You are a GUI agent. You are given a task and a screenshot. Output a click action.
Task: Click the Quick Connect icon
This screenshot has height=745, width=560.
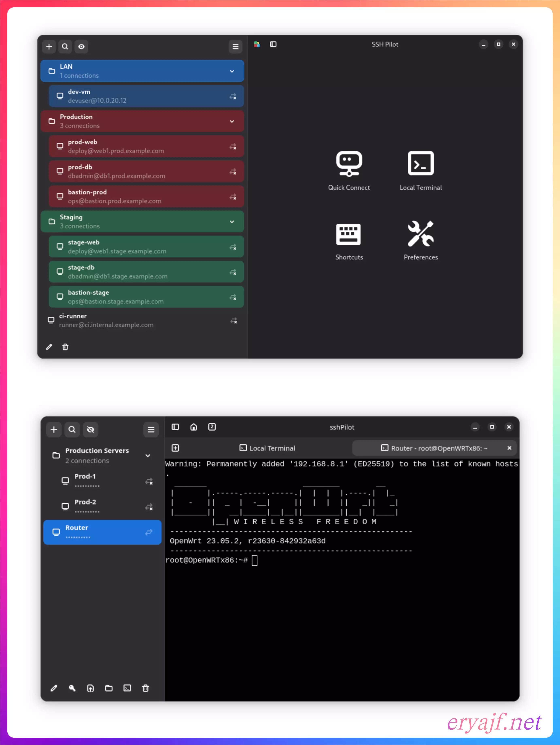point(349,164)
